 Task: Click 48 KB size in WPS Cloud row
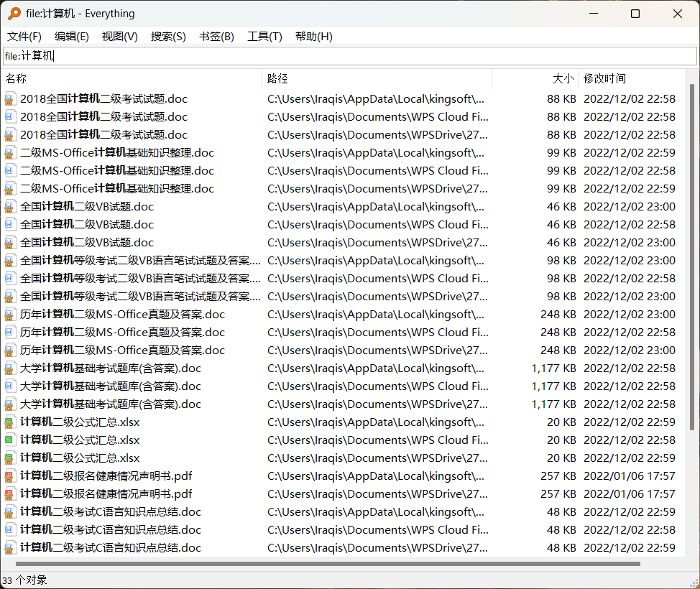tap(561, 530)
